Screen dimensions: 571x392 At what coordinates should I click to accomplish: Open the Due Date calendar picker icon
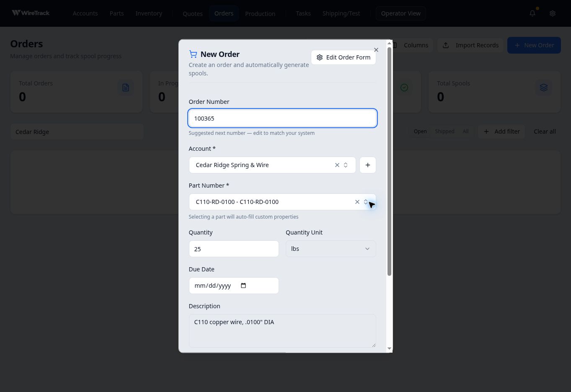coord(243,286)
